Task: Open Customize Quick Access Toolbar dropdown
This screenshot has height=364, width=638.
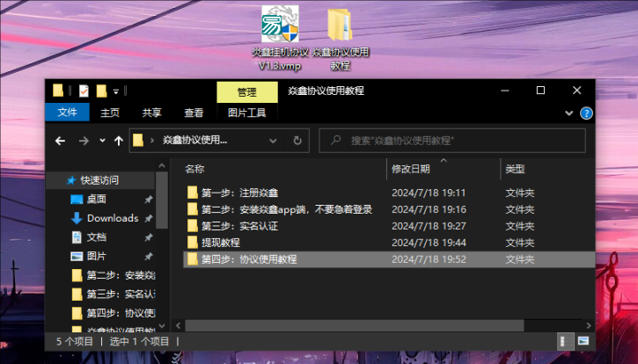Action: [x=115, y=91]
